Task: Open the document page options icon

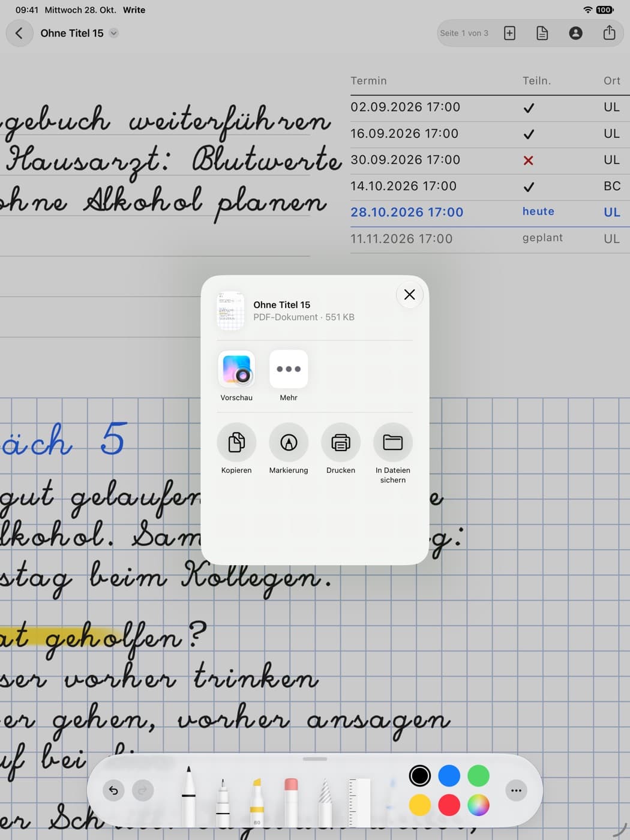Action: click(x=542, y=34)
